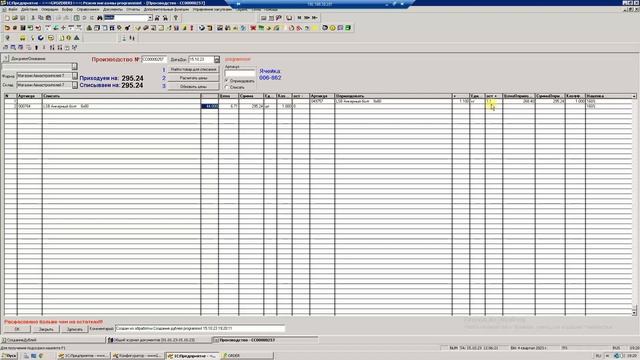Click the OK button at bottom
Image resolution: width=640 pixels, height=360 pixels.
[x=17, y=329]
